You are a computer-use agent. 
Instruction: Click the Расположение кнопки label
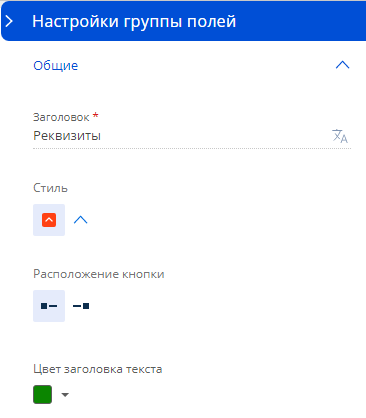coord(99,274)
